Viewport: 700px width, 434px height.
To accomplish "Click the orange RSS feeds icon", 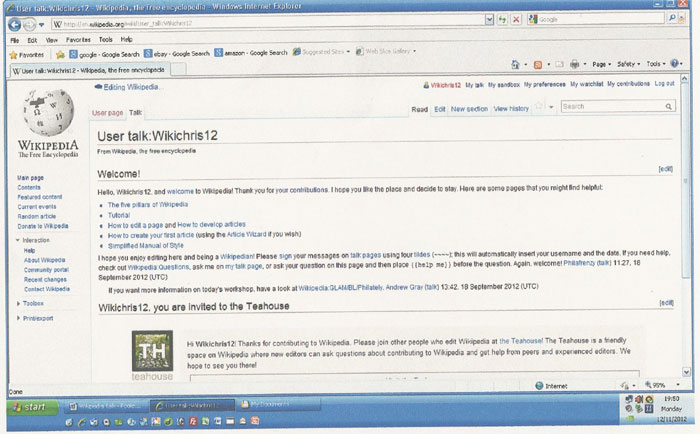I will [538, 65].
